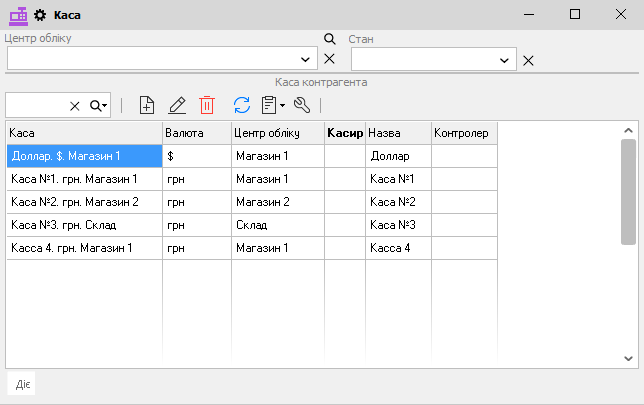The height and width of the screenshot is (405, 644).
Task: Click the toolbar search input field
Action: (x=36, y=106)
